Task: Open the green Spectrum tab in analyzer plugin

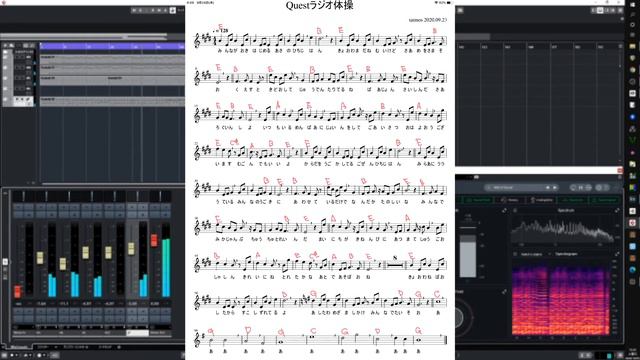Action: tap(573, 200)
